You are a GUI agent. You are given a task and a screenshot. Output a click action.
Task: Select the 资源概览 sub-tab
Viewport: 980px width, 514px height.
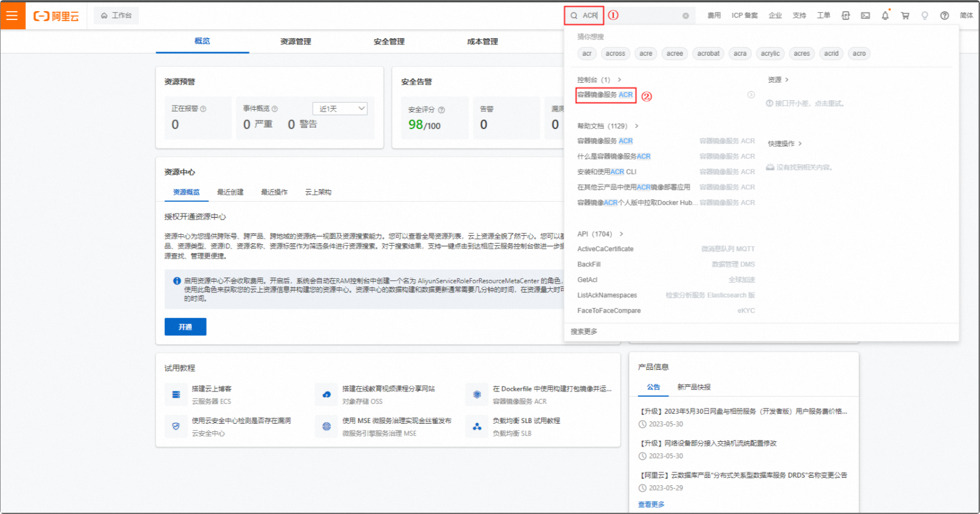point(186,192)
